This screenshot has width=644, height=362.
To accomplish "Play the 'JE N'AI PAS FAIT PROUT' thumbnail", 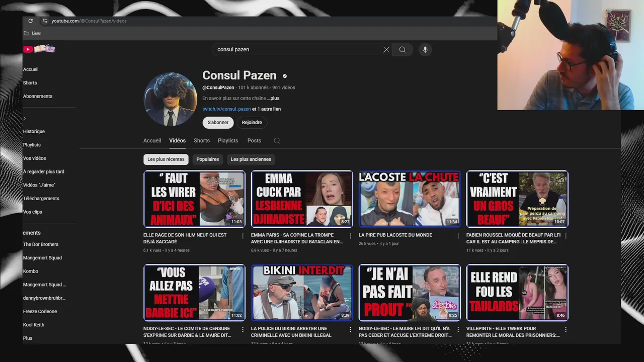I will coord(410,293).
